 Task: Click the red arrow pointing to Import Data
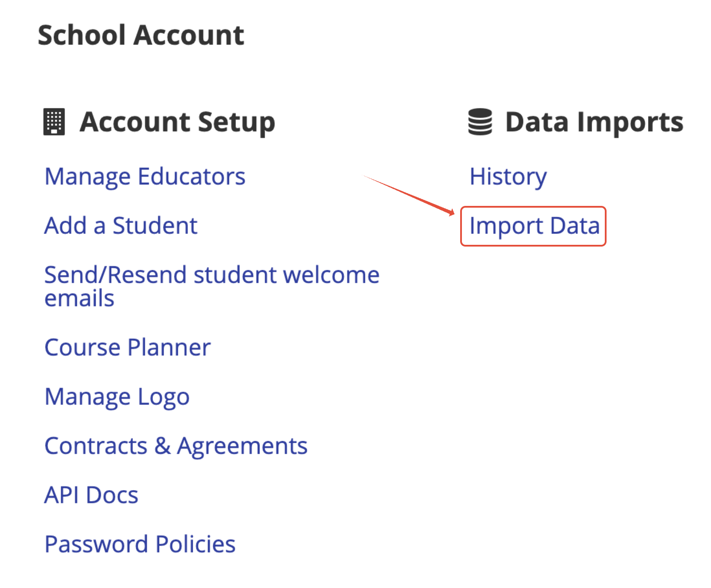click(x=409, y=195)
